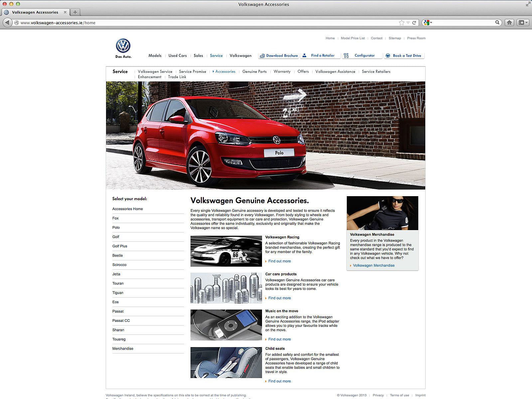This screenshot has height=399, width=532.
Task: Open the Sitemap link
Action: click(395, 38)
